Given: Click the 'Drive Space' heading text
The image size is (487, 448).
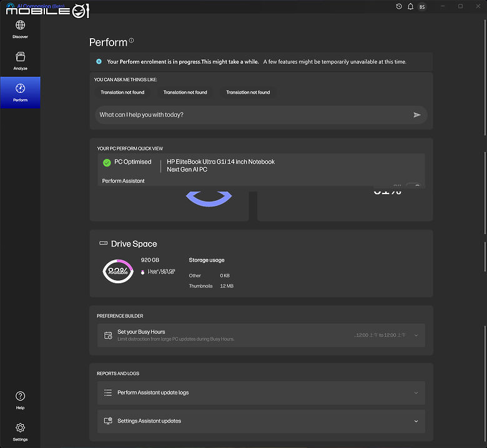Looking at the screenshot, I should point(134,244).
